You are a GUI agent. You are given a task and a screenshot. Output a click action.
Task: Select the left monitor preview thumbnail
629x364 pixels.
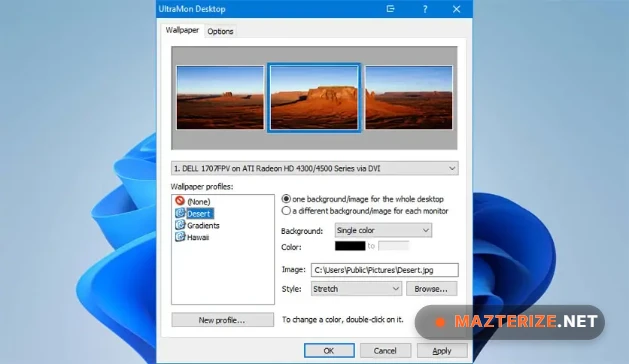[220, 98]
